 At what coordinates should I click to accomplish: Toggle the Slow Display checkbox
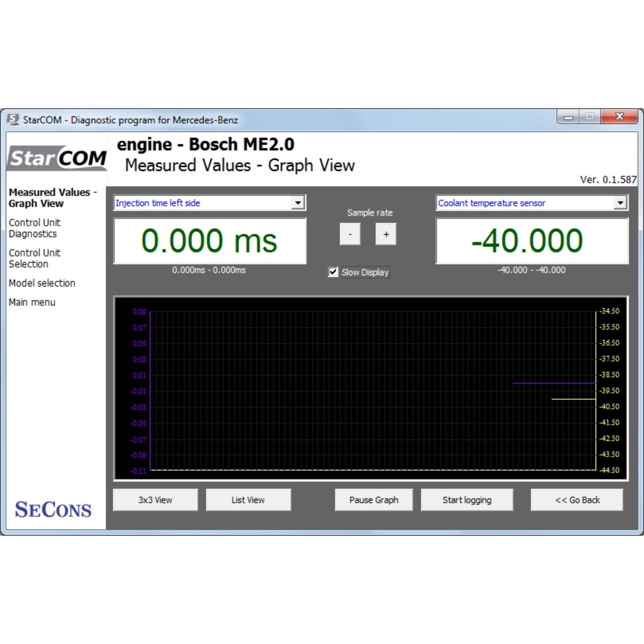[x=333, y=272]
